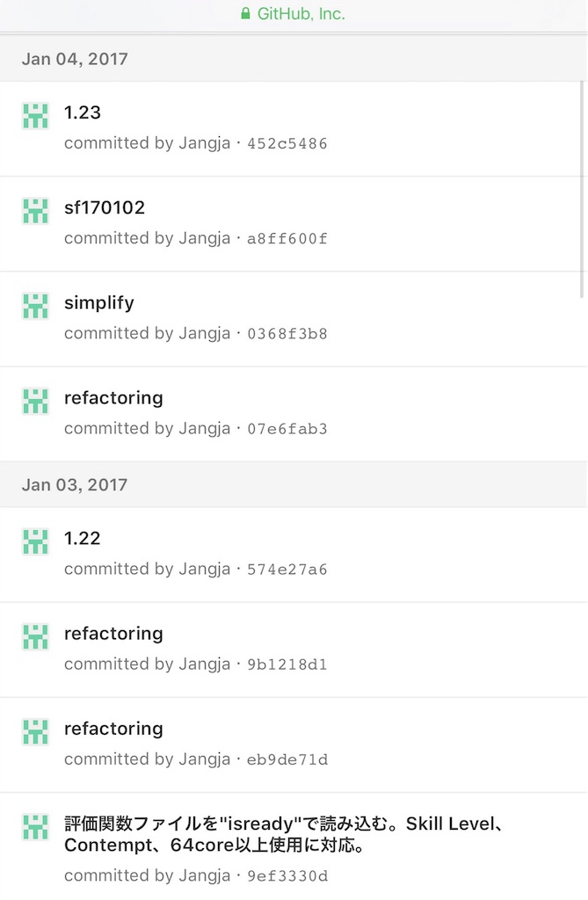Open the simplify commit title
This screenshot has height=900, width=588.
click(98, 303)
